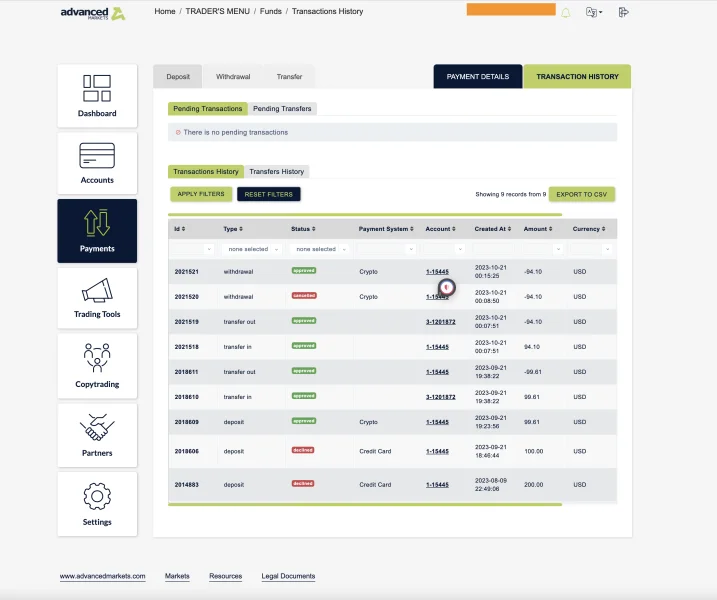Expand the Type filter dropdown

click(252, 249)
